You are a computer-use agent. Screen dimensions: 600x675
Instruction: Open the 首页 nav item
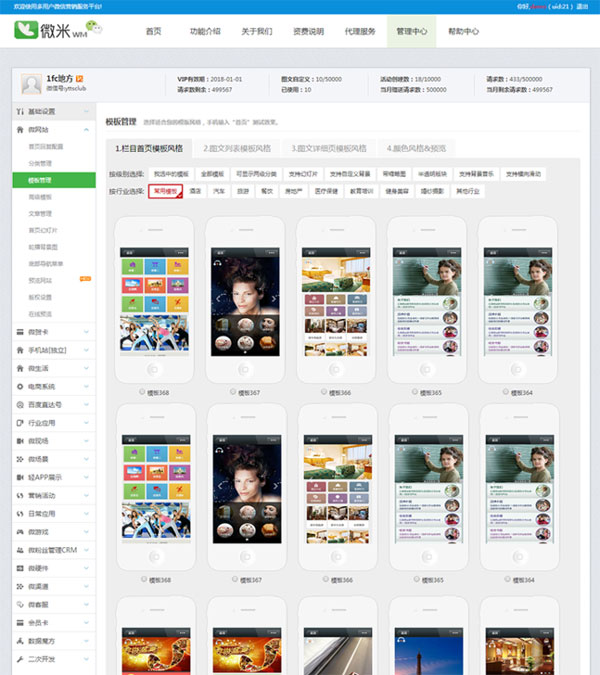click(153, 31)
